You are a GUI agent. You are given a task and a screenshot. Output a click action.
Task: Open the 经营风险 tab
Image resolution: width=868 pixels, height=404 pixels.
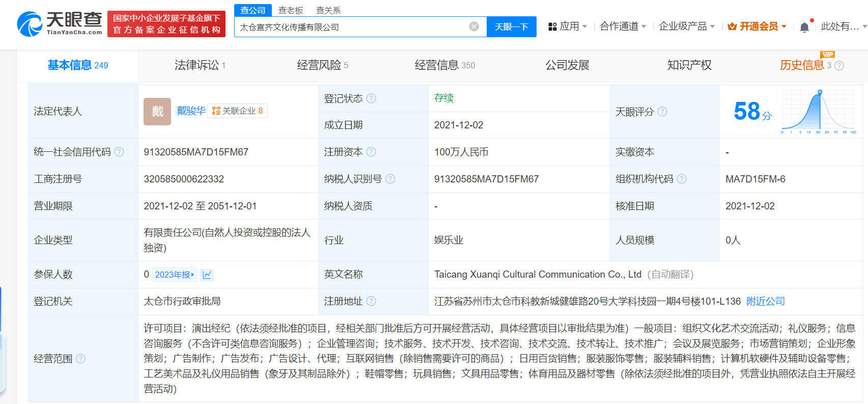coord(323,65)
